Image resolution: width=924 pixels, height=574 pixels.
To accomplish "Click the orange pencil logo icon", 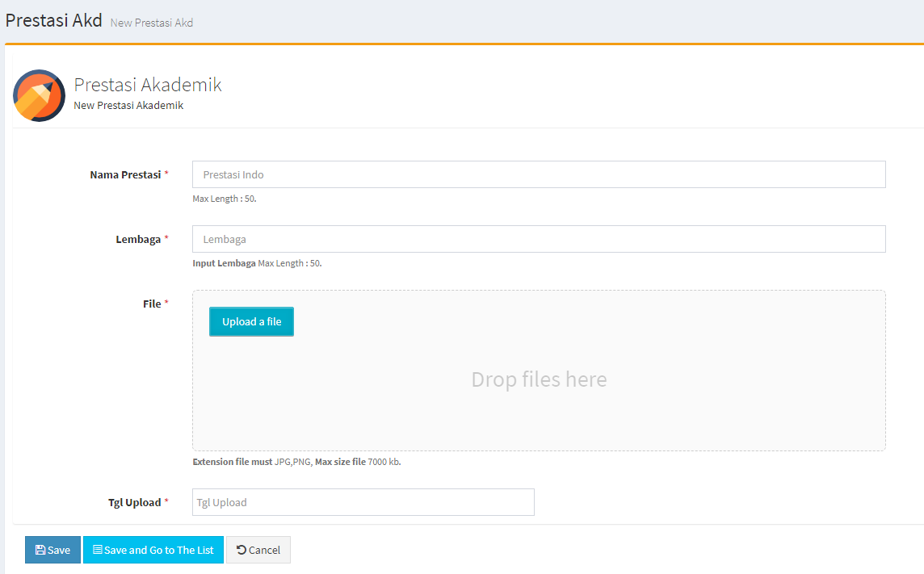I will [x=39, y=95].
